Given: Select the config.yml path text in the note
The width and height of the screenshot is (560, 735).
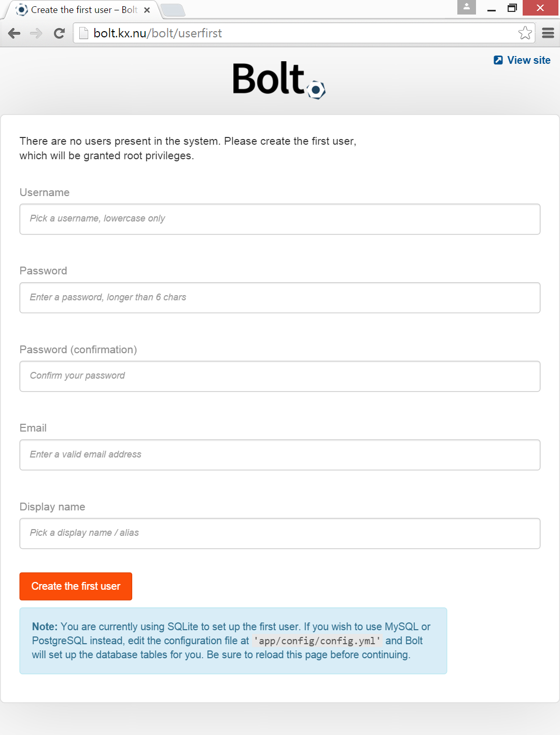Looking at the screenshot, I should coord(317,641).
